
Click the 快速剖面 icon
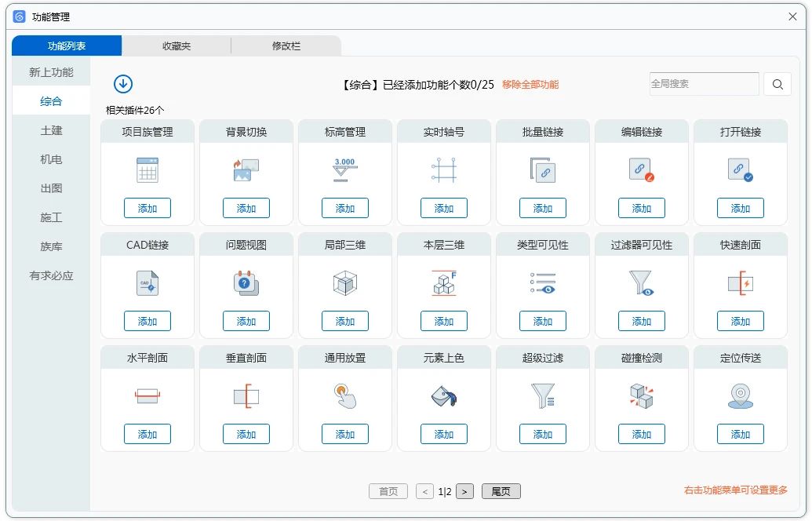click(741, 283)
